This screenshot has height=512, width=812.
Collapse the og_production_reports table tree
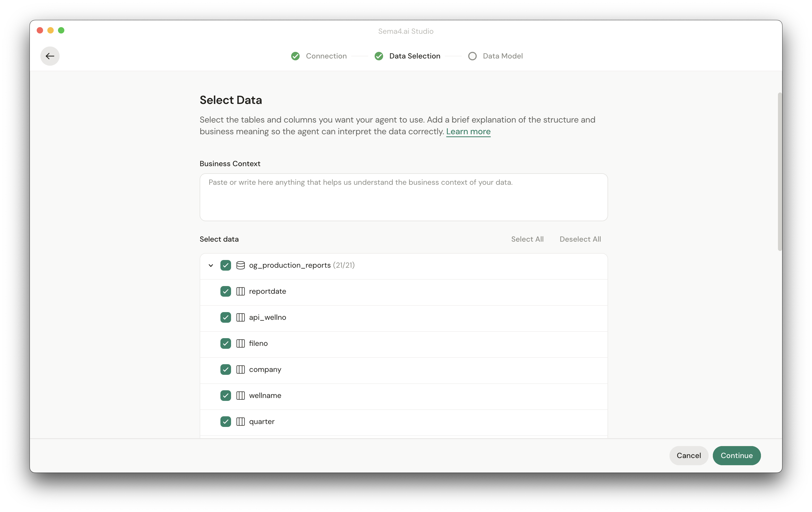click(x=211, y=266)
